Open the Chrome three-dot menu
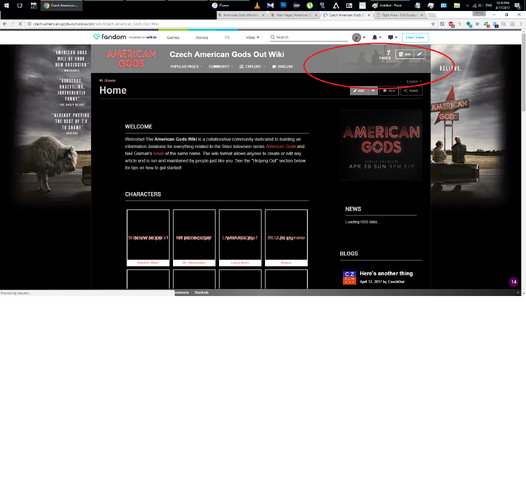Viewport: 526px width, 480px height. 521,24
